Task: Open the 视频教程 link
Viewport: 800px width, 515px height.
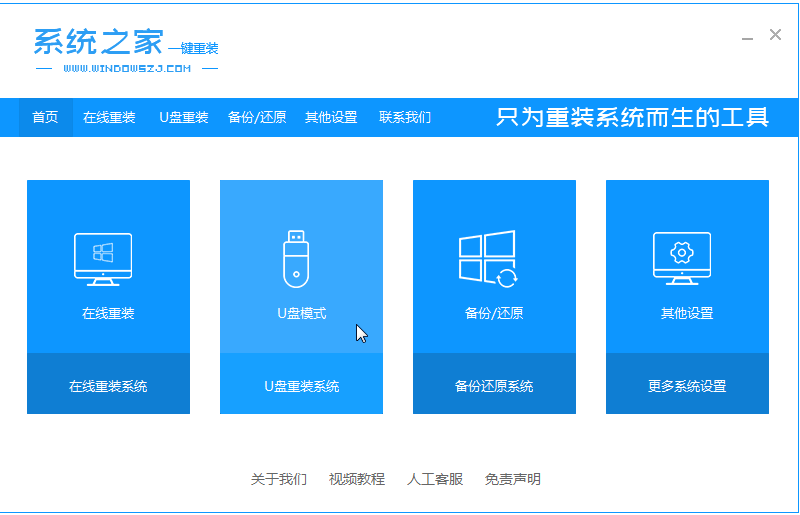Action: click(x=357, y=479)
